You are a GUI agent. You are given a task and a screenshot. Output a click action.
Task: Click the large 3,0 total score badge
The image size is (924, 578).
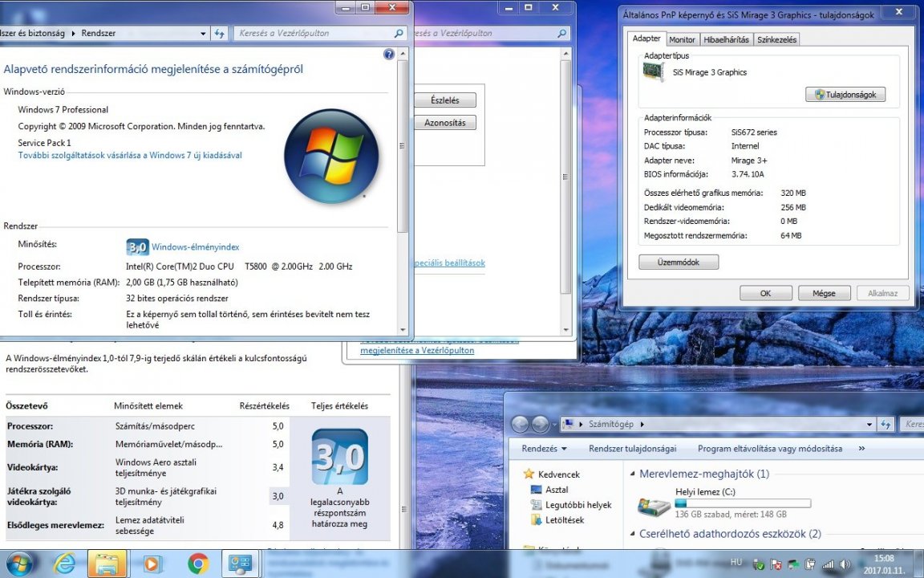pos(340,457)
